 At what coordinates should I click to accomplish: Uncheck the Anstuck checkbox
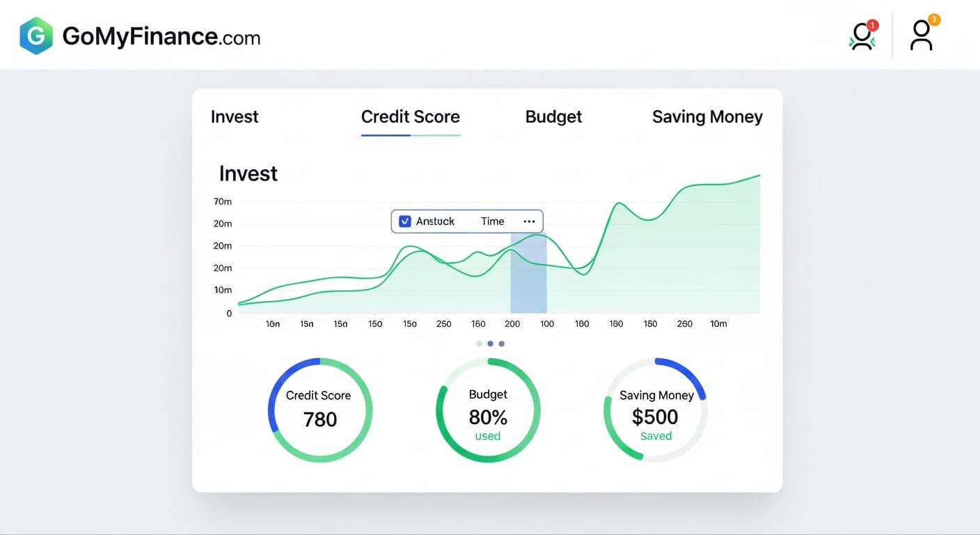click(404, 221)
